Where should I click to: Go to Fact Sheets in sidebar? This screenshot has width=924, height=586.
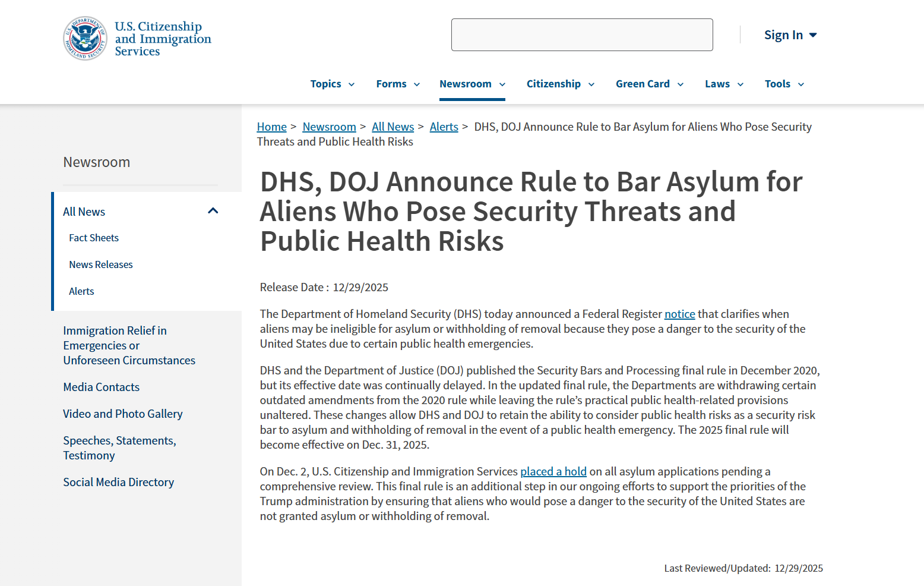tap(94, 238)
